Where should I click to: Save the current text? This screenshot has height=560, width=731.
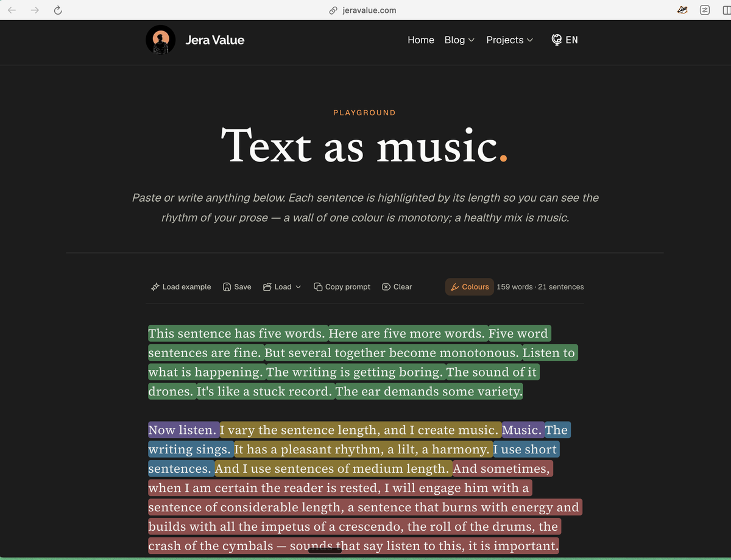point(237,287)
